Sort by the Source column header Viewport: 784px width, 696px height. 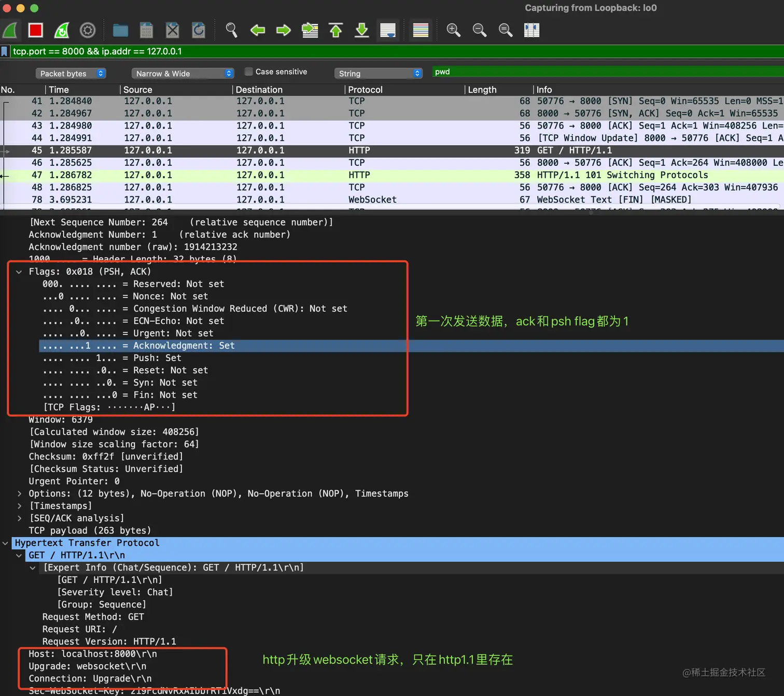point(176,90)
